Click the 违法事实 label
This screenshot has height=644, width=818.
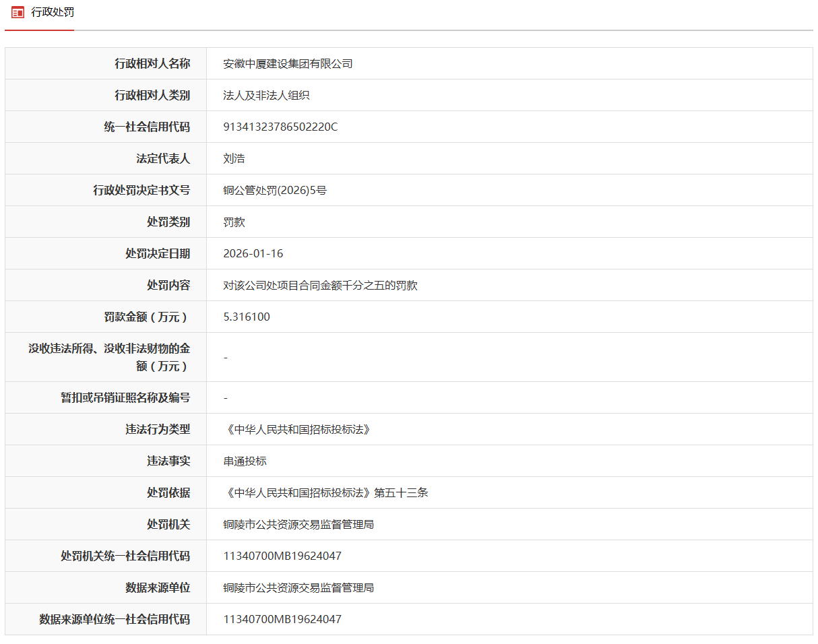point(168,461)
